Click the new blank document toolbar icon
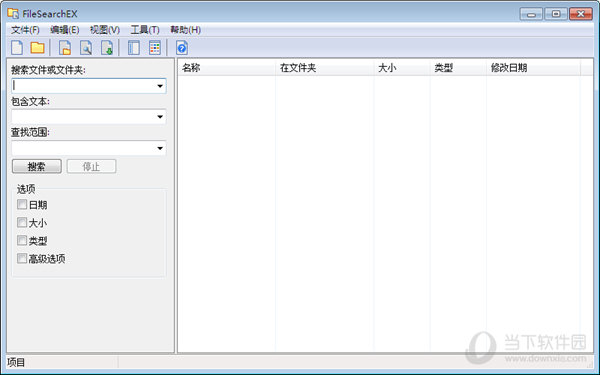This screenshot has height=375, width=600. [17, 48]
